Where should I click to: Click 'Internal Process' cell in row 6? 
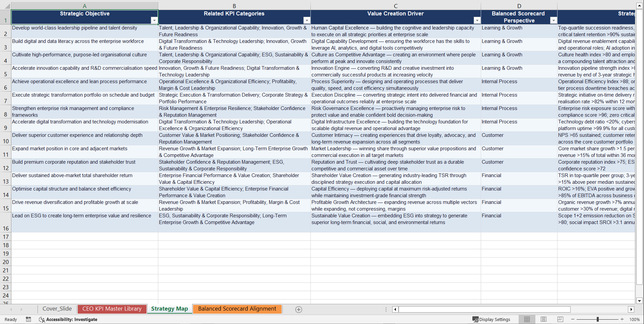coord(519,85)
